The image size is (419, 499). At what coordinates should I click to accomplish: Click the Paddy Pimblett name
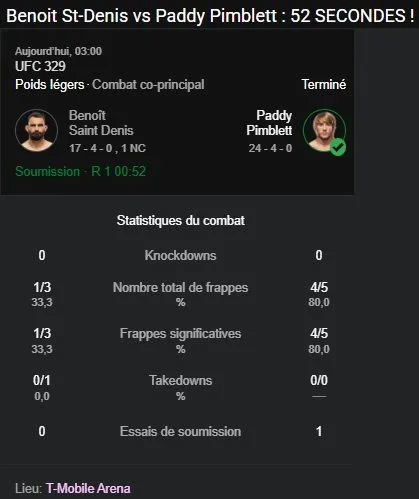[x=269, y=123]
